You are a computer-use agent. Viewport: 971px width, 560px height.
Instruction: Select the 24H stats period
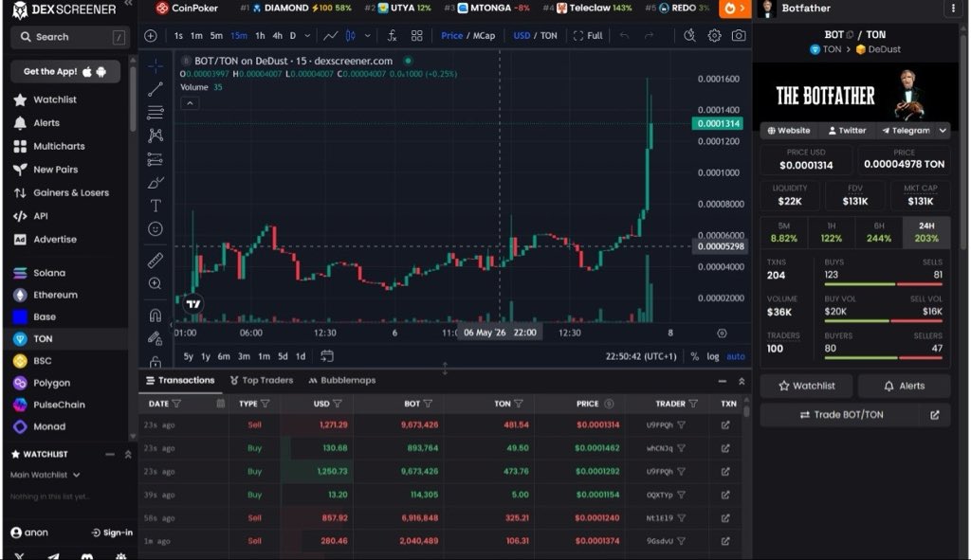tap(926, 232)
